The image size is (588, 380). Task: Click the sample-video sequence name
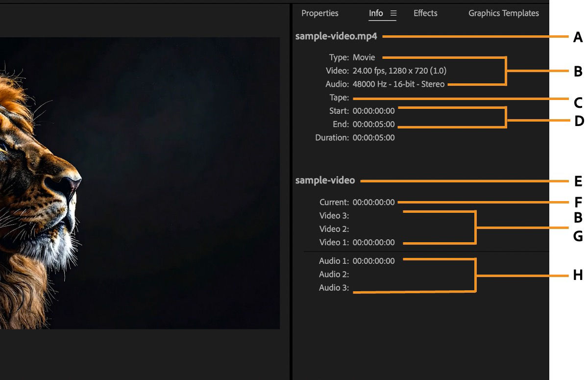[325, 180]
